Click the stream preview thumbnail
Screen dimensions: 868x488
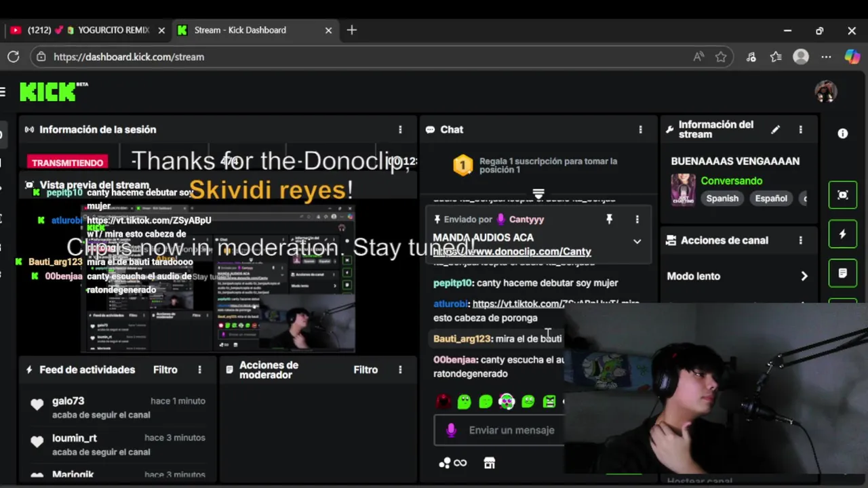(x=218, y=279)
